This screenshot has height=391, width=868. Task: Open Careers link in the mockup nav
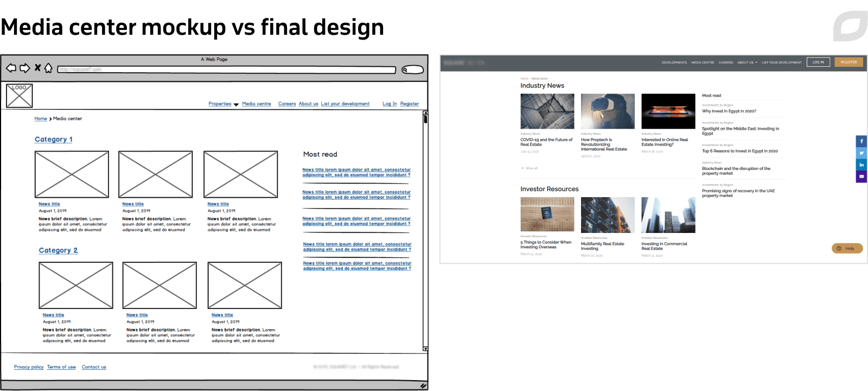[287, 104]
